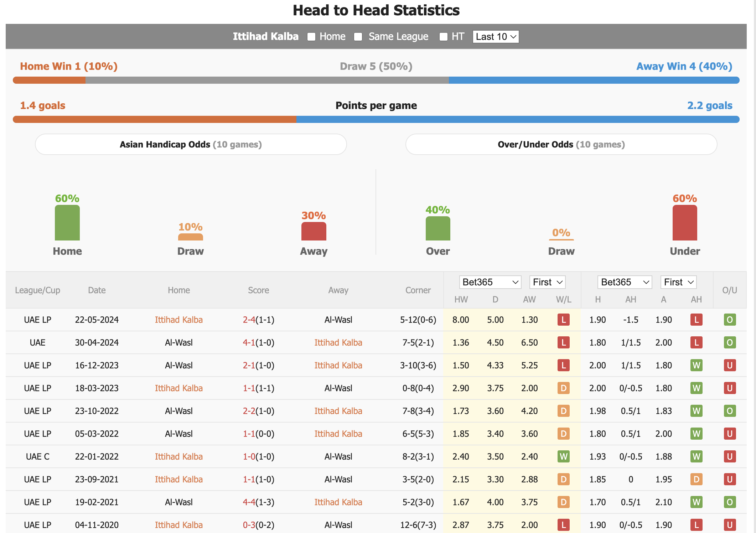Click the red 60% Under bar
This screenshot has height=533, width=756.
click(685, 223)
